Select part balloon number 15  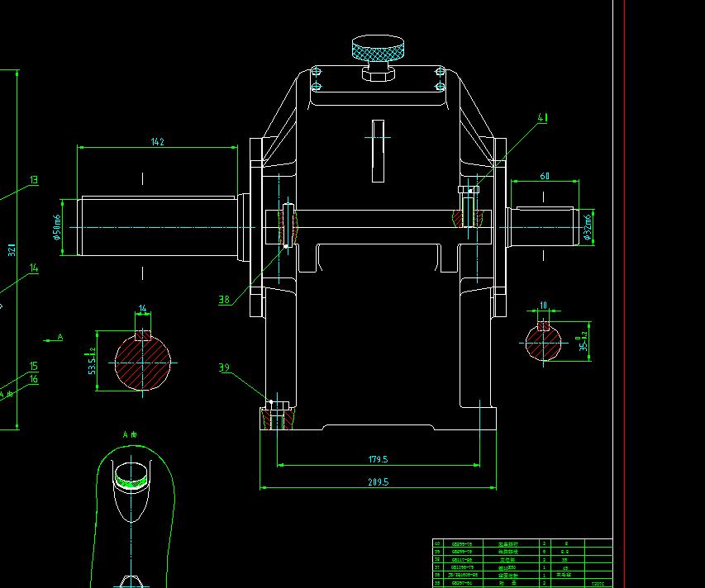[x=33, y=366]
